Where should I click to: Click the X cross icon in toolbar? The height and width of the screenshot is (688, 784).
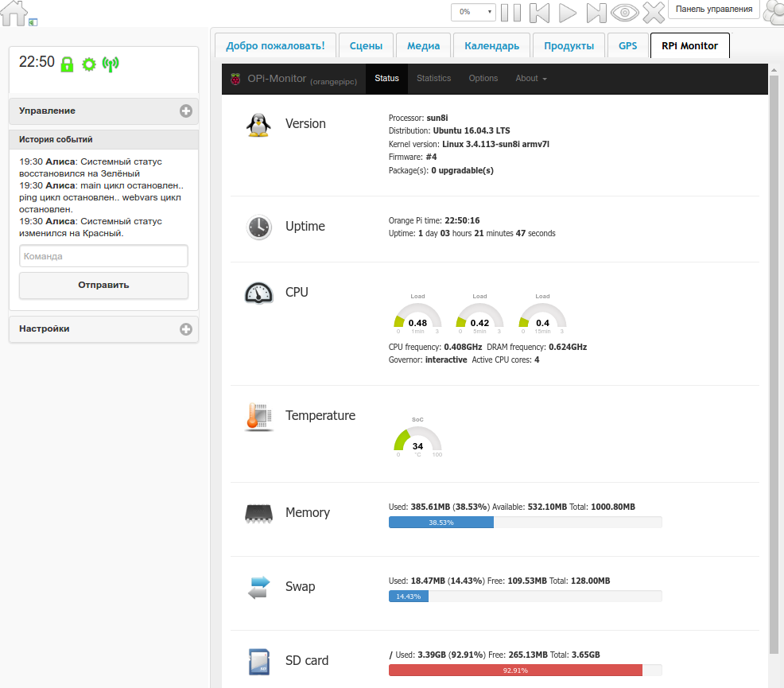click(653, 12)
